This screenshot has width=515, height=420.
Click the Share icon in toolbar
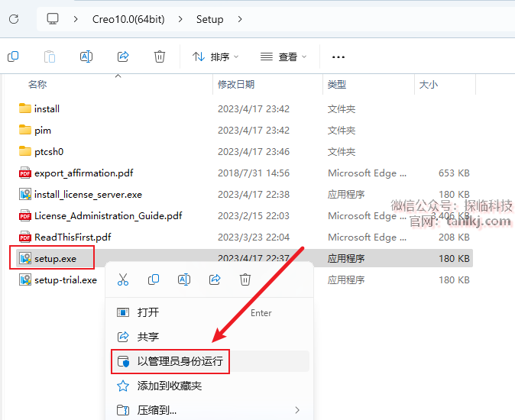123,57
